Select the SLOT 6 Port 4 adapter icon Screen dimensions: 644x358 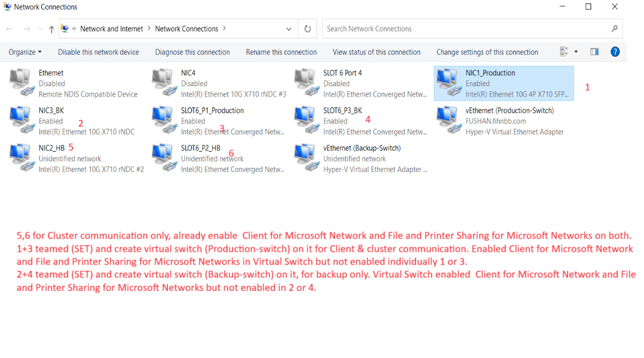[x=307, y=83]
